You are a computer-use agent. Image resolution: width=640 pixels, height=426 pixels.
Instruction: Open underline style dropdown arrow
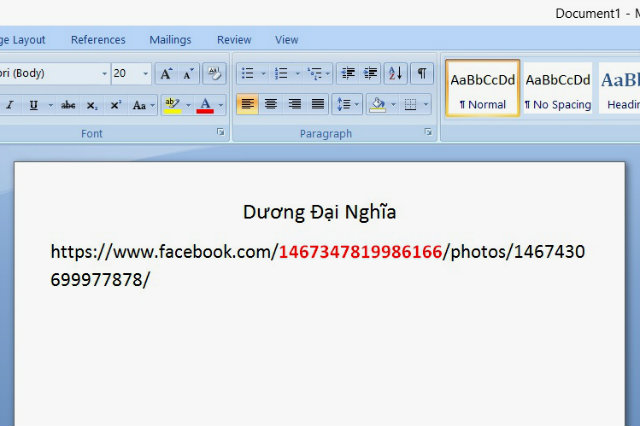(51, 105)
